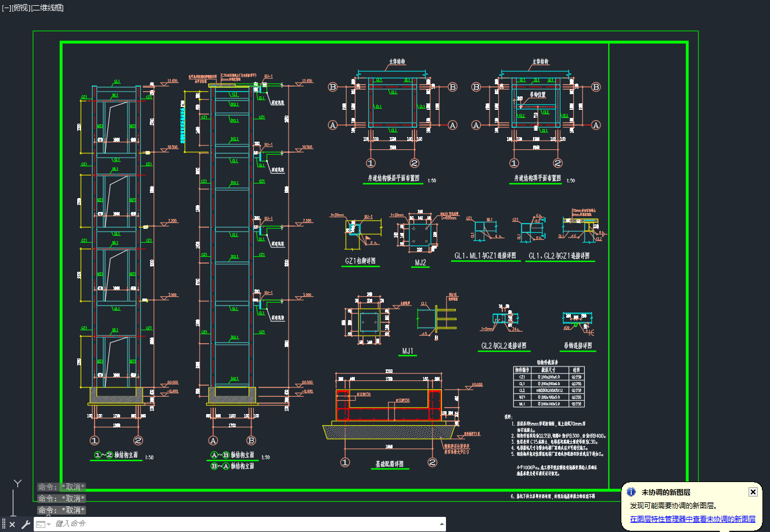Select the GZ1柱脚详图 title text
The height and width of the screenshot is (532, 770).
pos(361,261)
